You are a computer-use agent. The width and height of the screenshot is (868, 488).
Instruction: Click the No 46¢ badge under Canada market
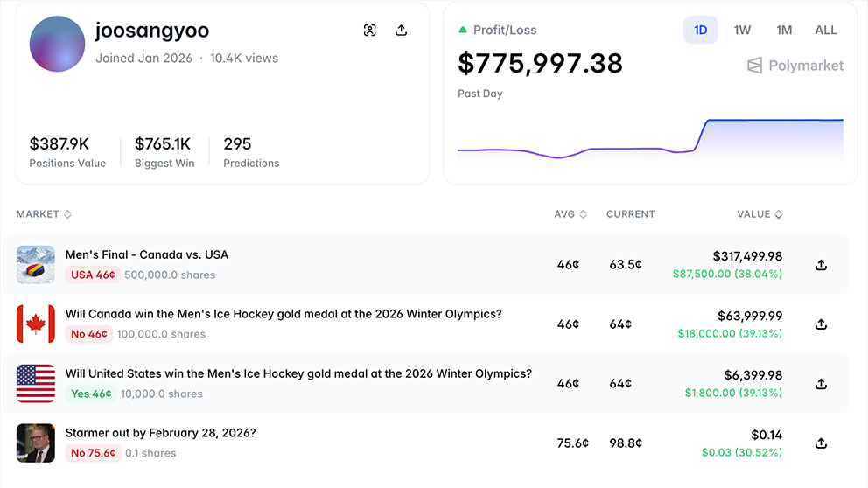(x=89, y=334)
